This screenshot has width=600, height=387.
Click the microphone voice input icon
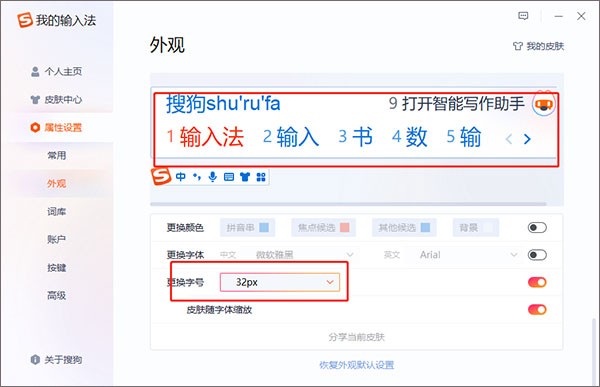coord(213,177)
